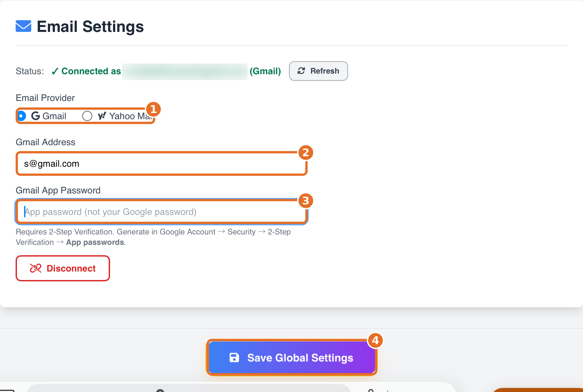Click the Google G logo icon

point(35,116)
